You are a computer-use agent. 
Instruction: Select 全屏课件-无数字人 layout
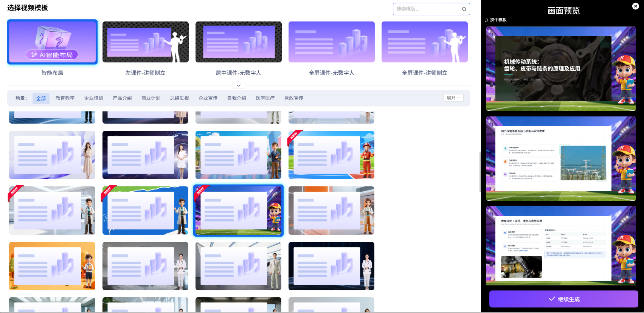(x=331, y=42)
